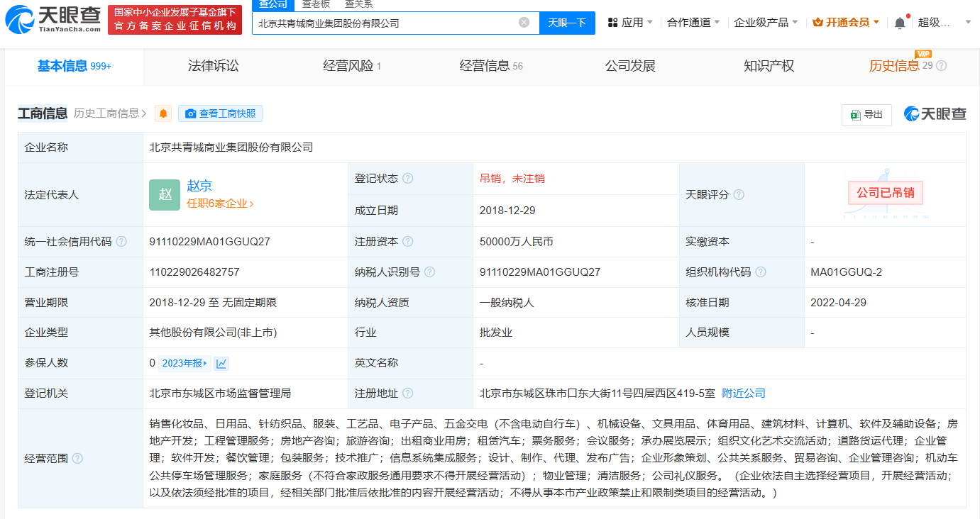This screenshot has height=519, width=980.
Task: Clear the search box with the X icon
Action: (524, 22)
